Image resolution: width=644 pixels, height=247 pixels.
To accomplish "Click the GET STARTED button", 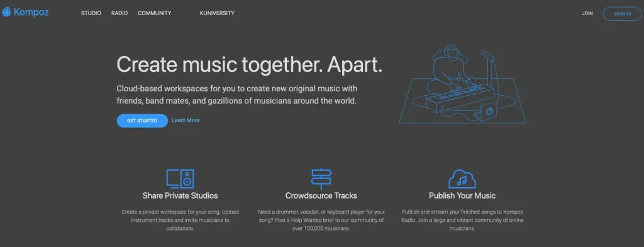I will 142,120.
